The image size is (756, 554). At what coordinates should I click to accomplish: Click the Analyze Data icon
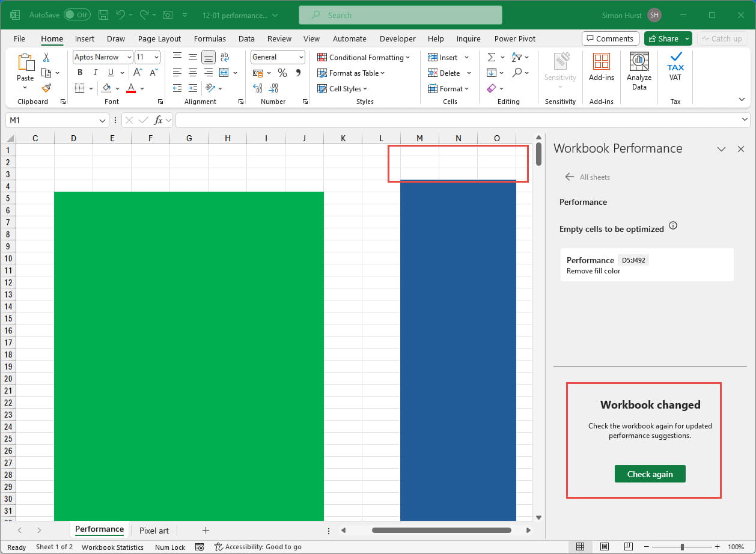(638, 67)
